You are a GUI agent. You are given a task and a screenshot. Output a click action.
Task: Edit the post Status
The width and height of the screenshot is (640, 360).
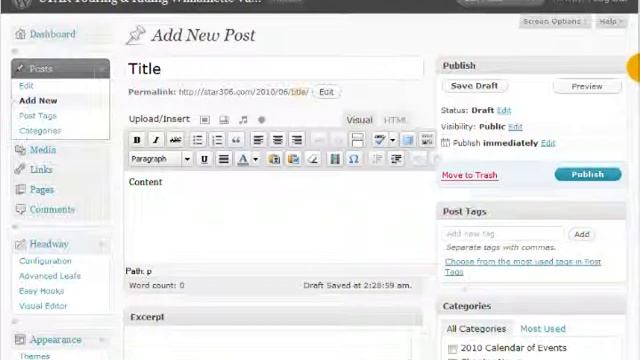[504, 110]
